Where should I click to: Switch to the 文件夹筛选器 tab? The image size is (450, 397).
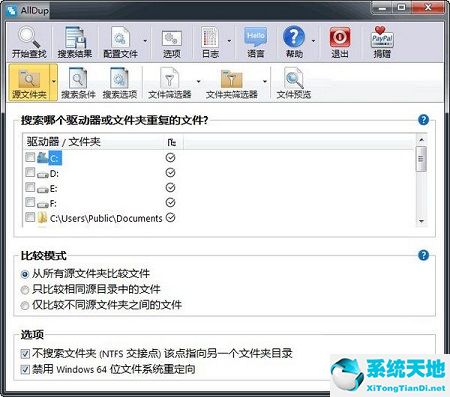point(232,83)
